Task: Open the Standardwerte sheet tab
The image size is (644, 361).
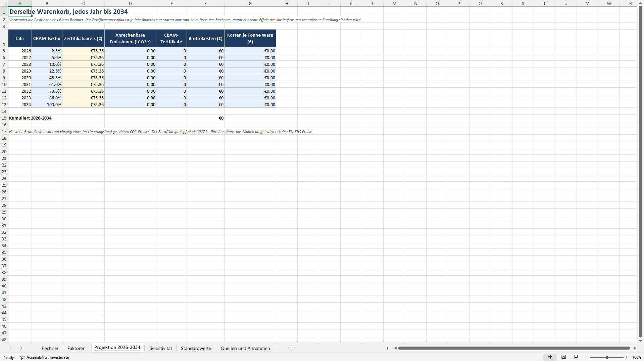Action: click(196, 348)
